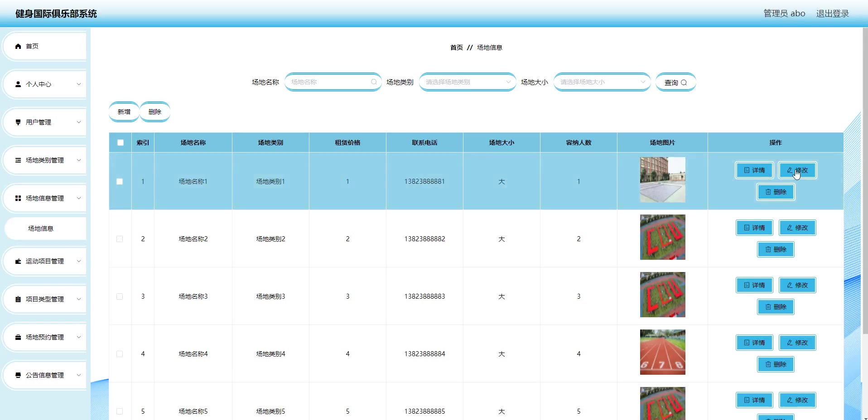Expand the 用户管理 menu chevron

click(x=79, y=122)
